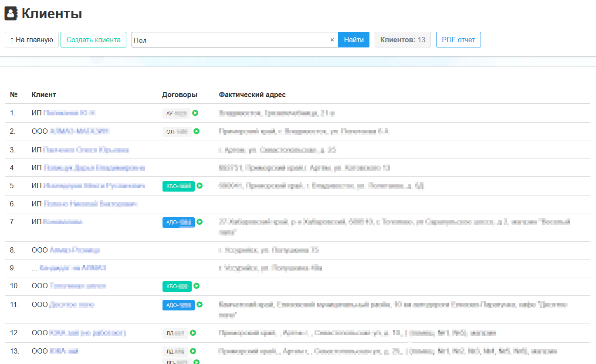Open the PDF отчет report
The image size is (596, 364).
click(x=458, y=40)
